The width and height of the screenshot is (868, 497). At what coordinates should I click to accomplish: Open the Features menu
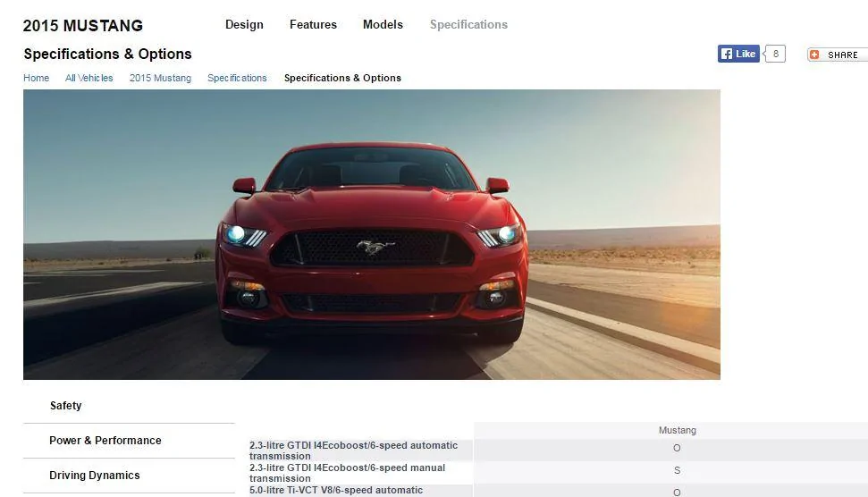[x=313, y=24]
